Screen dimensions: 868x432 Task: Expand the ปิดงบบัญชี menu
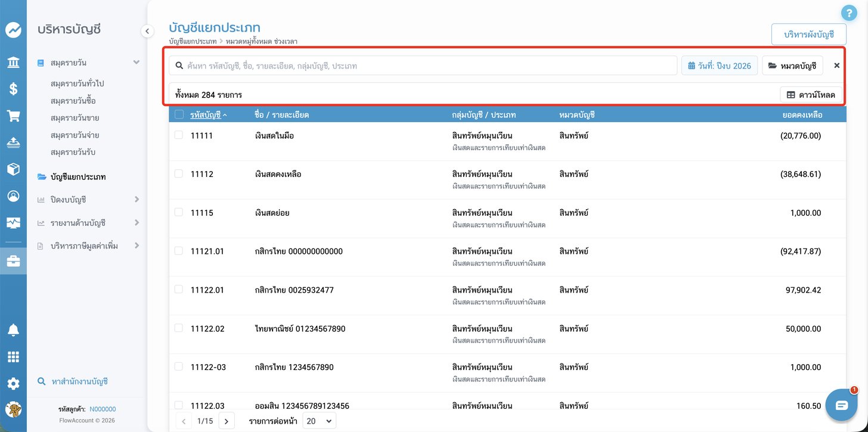click(137, 200)
